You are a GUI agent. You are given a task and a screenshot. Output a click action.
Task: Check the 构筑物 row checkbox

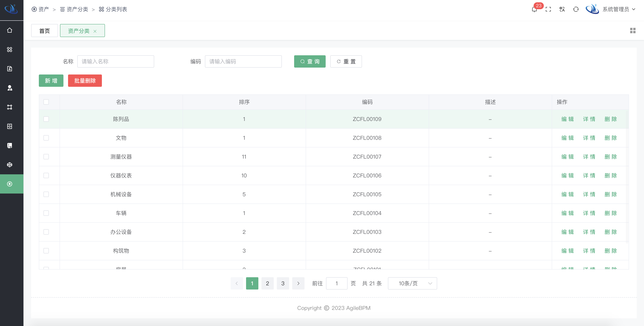46,251
